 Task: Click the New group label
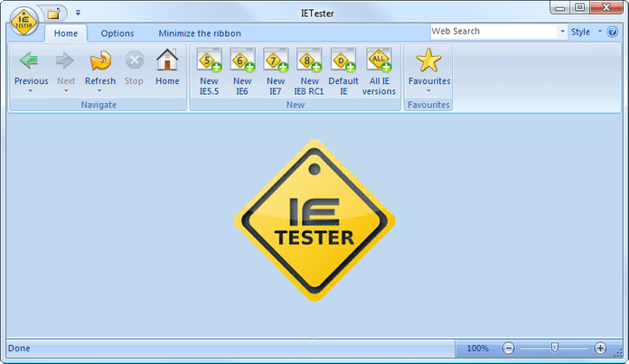(x=296, y=105)
